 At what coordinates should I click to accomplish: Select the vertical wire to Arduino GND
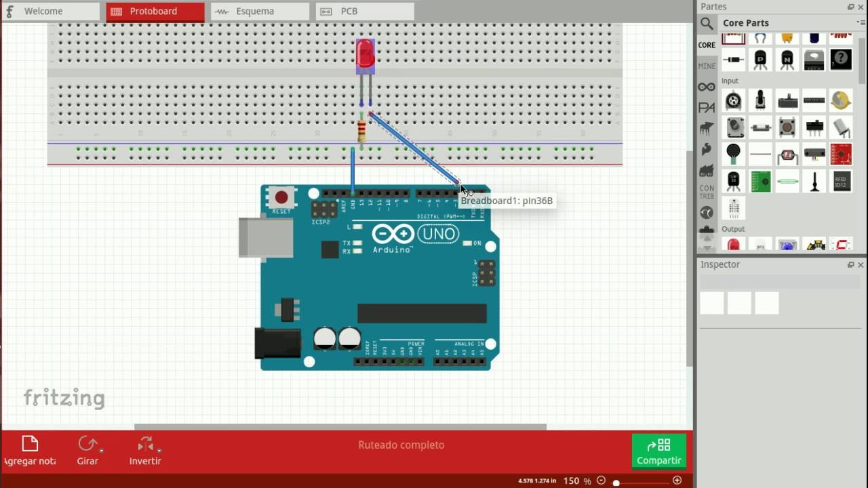(353, 169)
